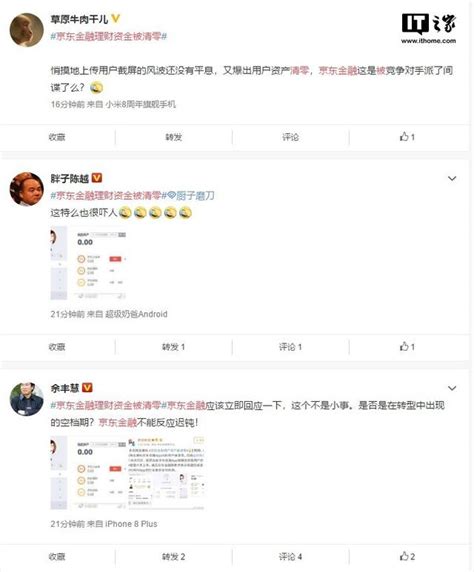Click the orange verified badge beside 胖子陈越
The width and height of the screenshot is (474, 572).
pos(97,178)
